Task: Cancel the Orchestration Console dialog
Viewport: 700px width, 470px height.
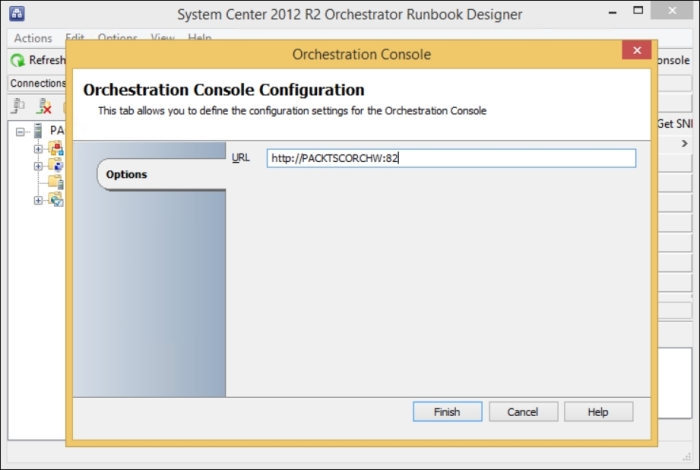Action: pos(523,412)
